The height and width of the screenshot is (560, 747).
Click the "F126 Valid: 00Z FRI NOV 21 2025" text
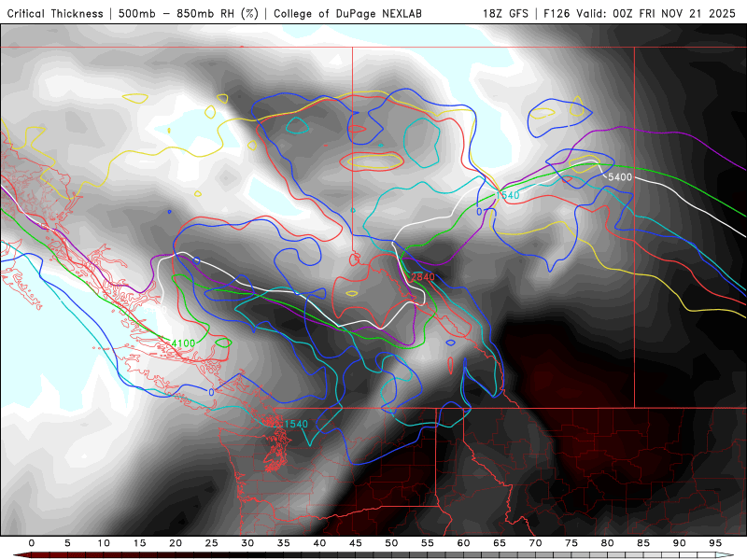tap(640, 14)
